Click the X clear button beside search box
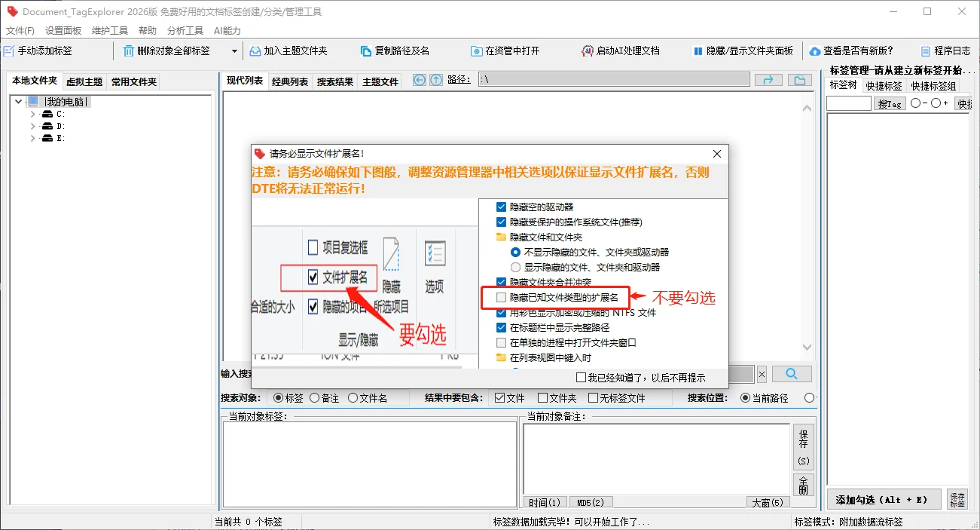The width and height of the screenshot is (980, 530). coord(762,374)
